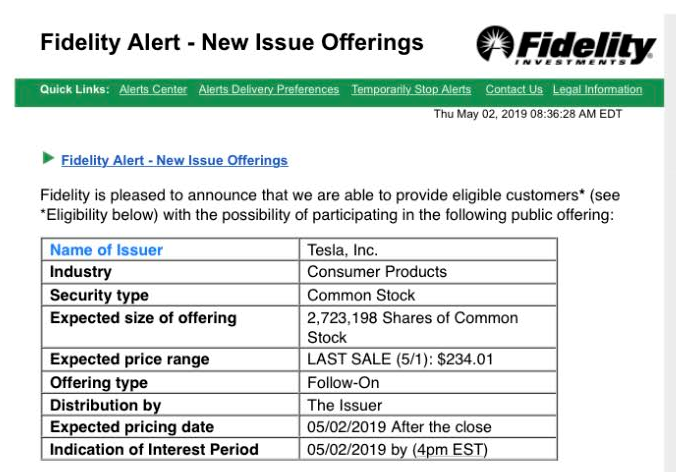Open Alerts Delivery Preferences

269,90
